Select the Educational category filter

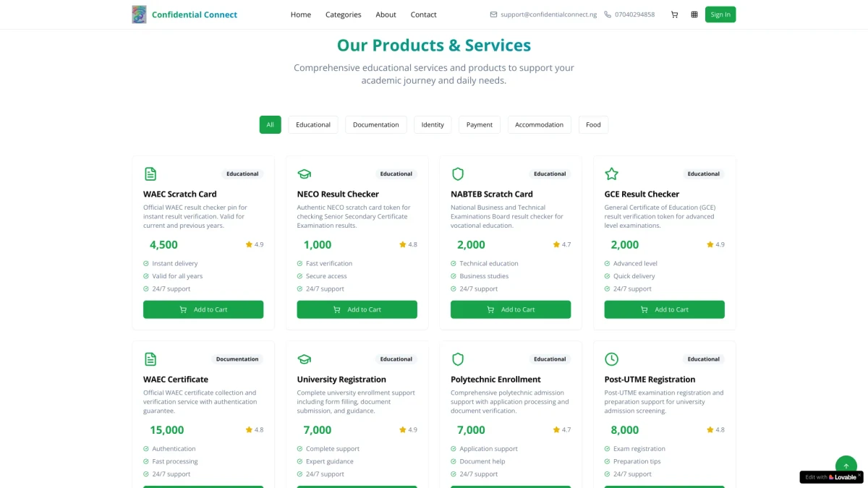coord(313,125)
